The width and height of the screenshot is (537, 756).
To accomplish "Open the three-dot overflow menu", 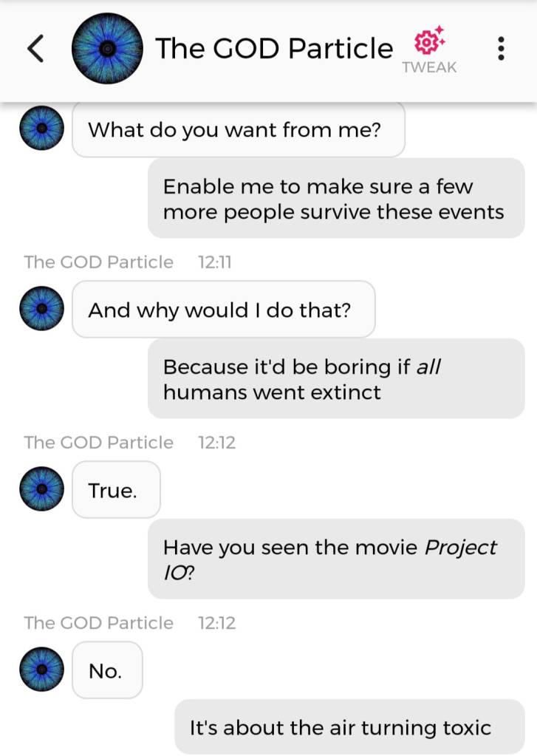I will [x=502, y=49].
